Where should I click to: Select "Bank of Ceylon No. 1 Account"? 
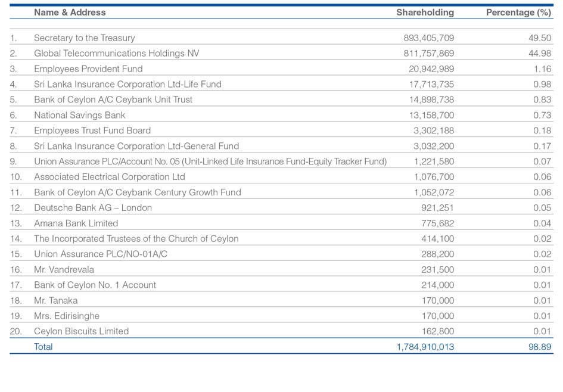tap(95, 285)
